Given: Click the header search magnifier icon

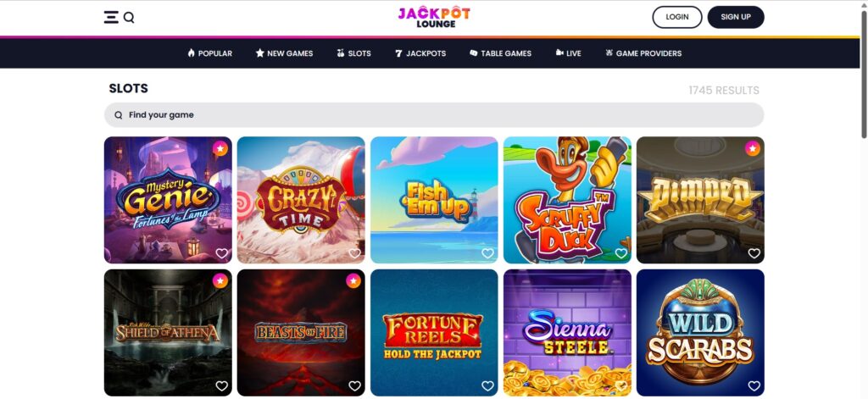Looking at the screenshot, I should 129,18.
